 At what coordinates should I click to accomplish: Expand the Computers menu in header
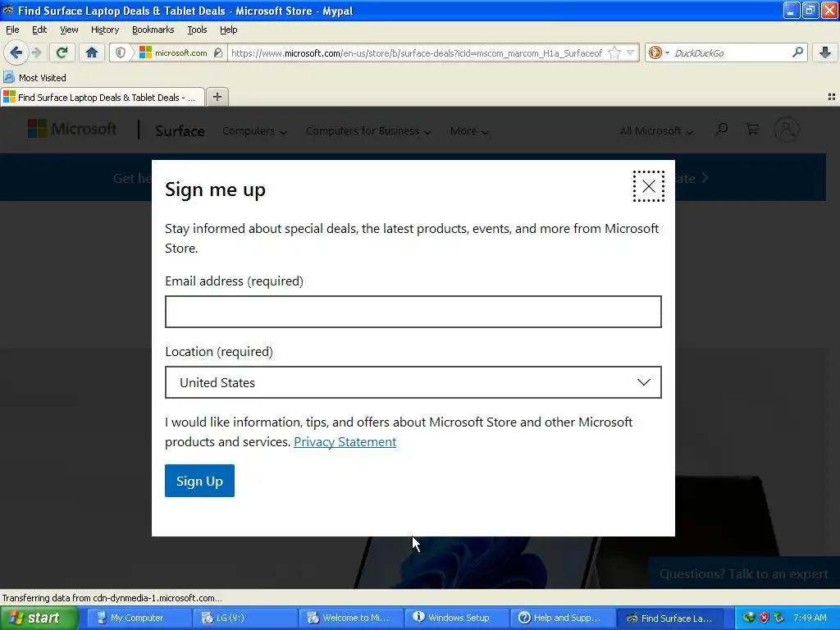[254, 130]
